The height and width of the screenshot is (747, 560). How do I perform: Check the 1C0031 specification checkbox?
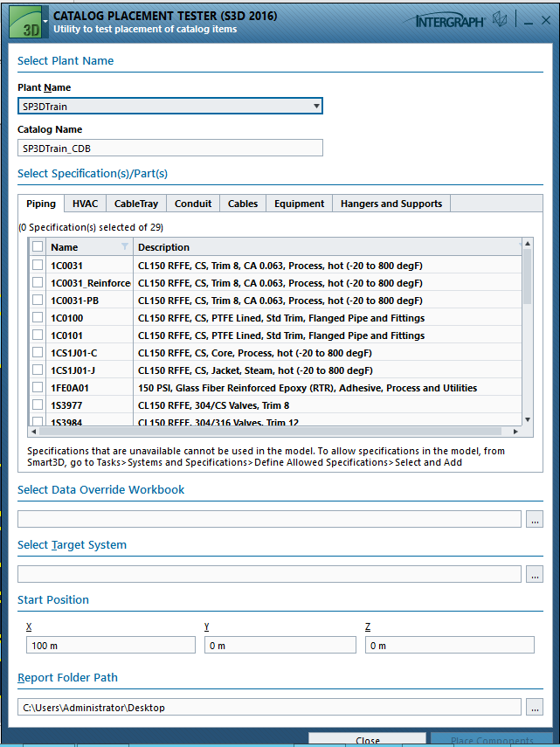(38, 265)
